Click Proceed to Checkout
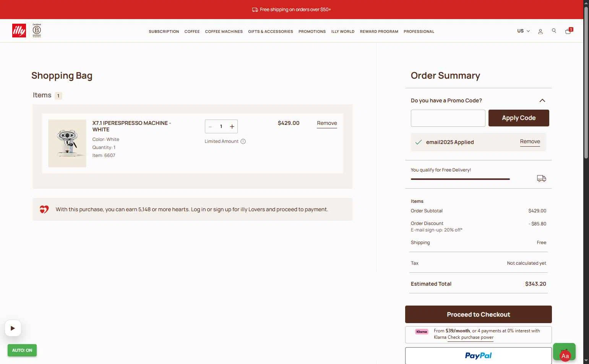Image resolution: width=589 pixels, height=364 pixels. (479, 314)
